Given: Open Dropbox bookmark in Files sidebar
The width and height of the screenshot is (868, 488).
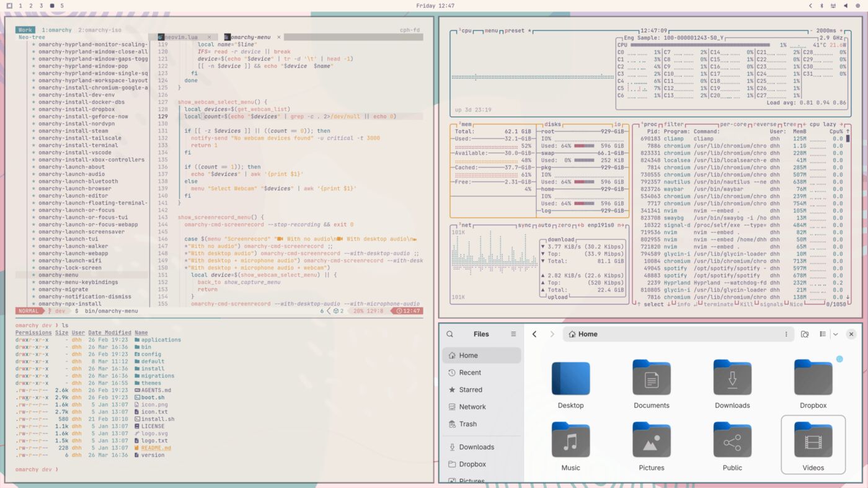Looking at the screenshot, I should tap(482, 464).
